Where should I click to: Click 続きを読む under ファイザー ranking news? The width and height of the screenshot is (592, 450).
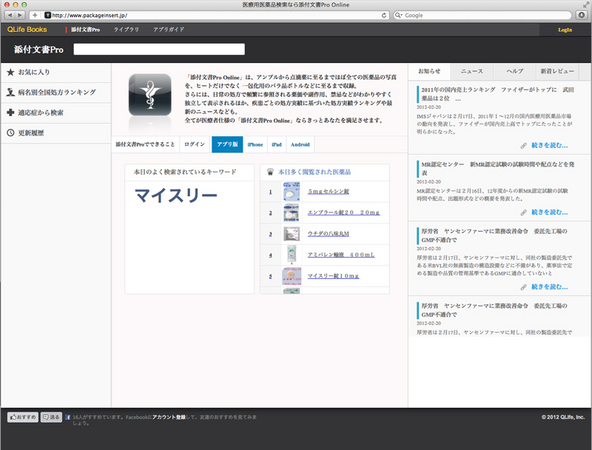tap(550, 145)
